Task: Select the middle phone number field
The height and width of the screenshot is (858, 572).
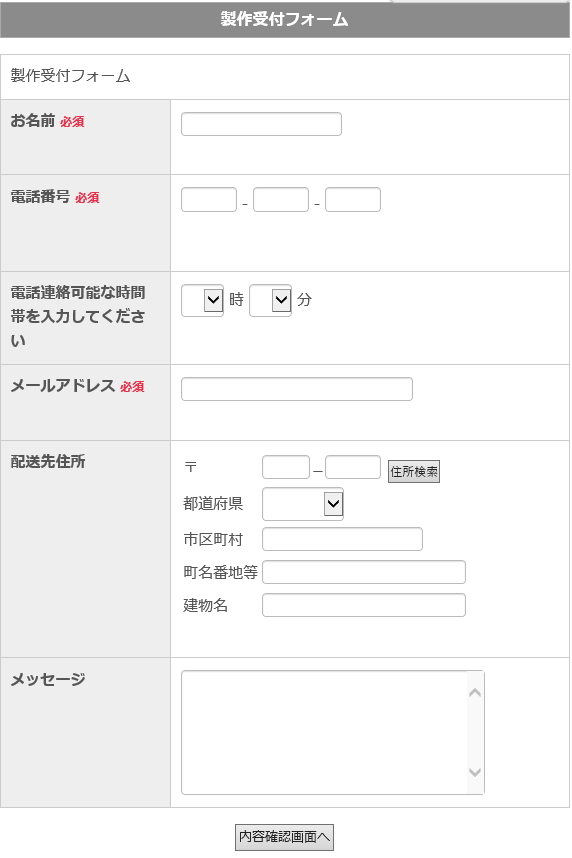Action: pos(281,200)
